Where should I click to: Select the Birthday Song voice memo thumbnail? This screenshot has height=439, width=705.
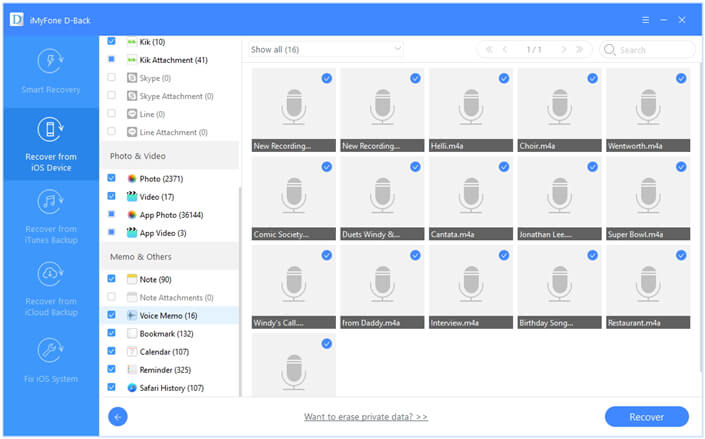point(559,287)
